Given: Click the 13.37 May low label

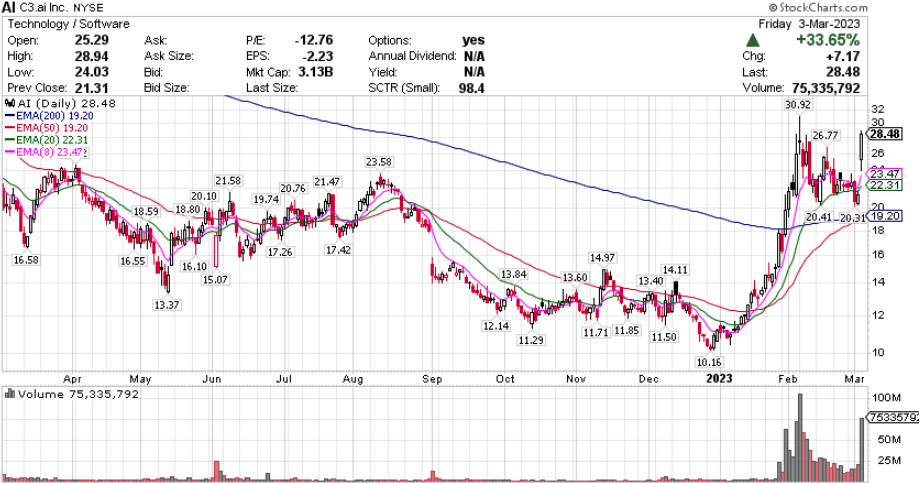Looking at the screenshot, I should 166,305.
